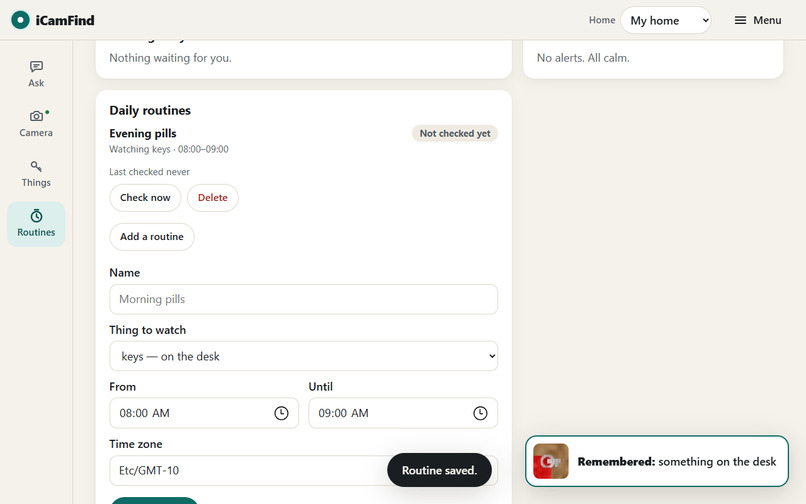
Task: Click the No alerts. All calm. text
Action: 583,58
